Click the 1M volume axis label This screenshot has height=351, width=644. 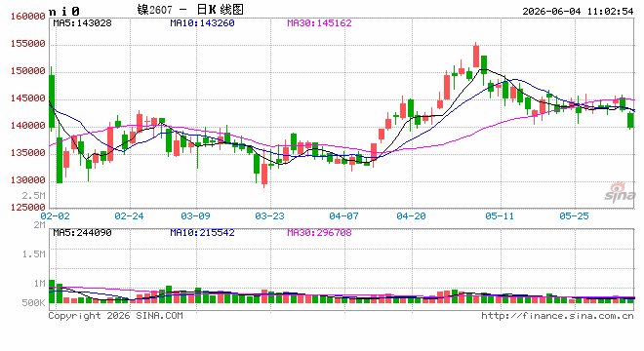point(39,284)
